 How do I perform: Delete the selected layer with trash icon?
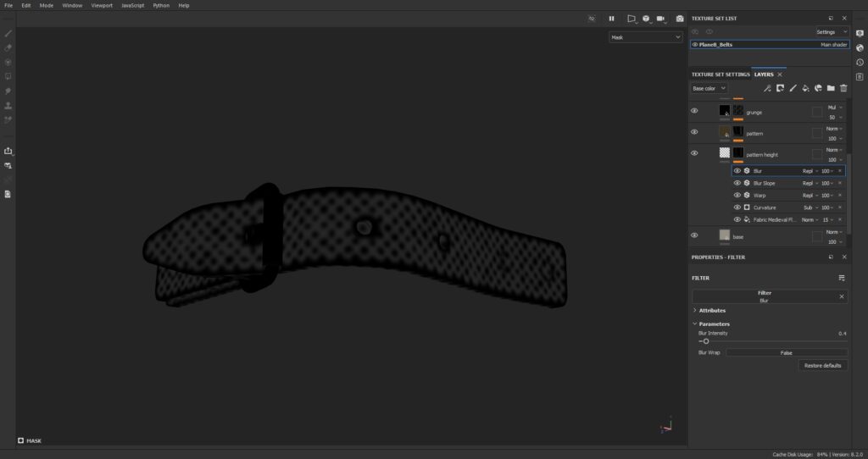[x=843, y=88]
